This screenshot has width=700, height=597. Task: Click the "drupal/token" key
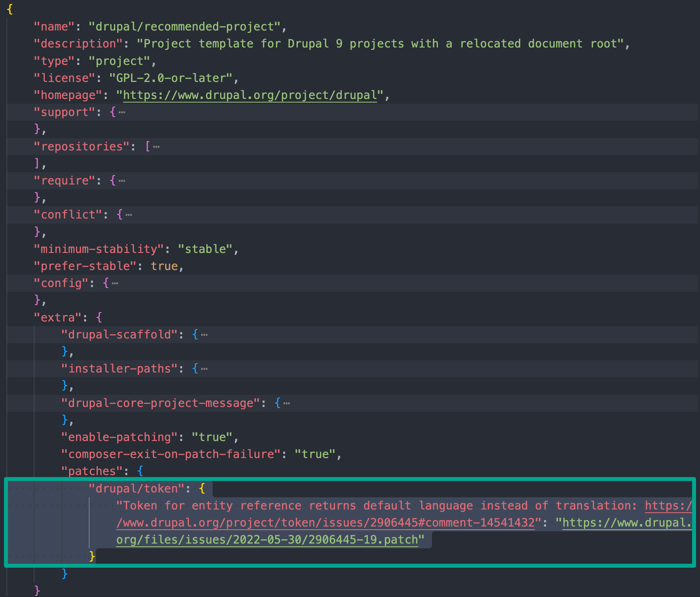pos(137,489)
